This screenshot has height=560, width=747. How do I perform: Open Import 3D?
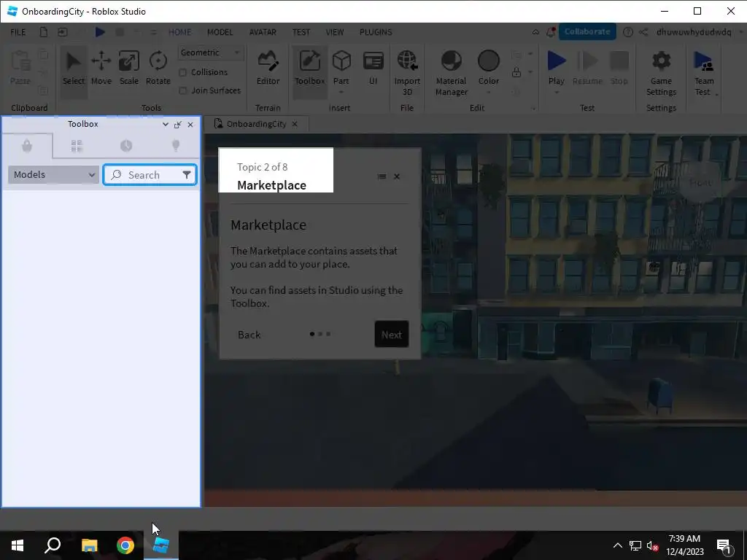[407, 72]
